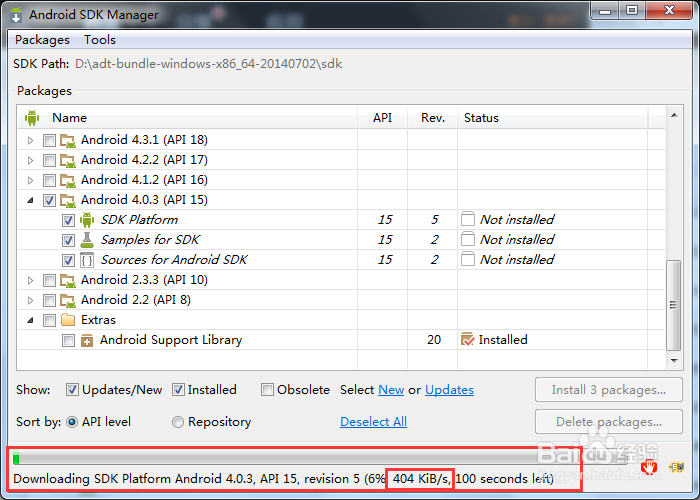Select the SDK Path text value

(208, 64)
